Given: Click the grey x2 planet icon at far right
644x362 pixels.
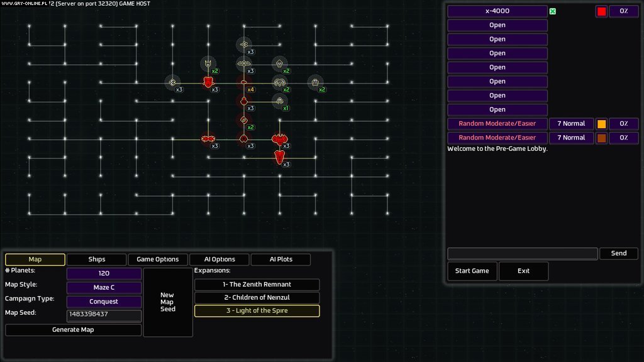Looking at the screenshot, I should (x=315, y=83).
